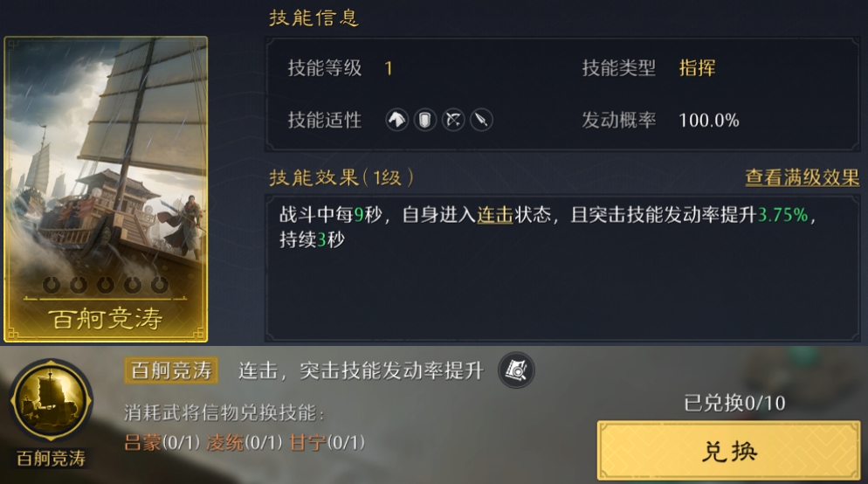Image resolution: width=868 pixels, height=484 pixels.
Task: Click the spear troop aptitude icon
Action: pyautogui.click(x=482, y=120)
